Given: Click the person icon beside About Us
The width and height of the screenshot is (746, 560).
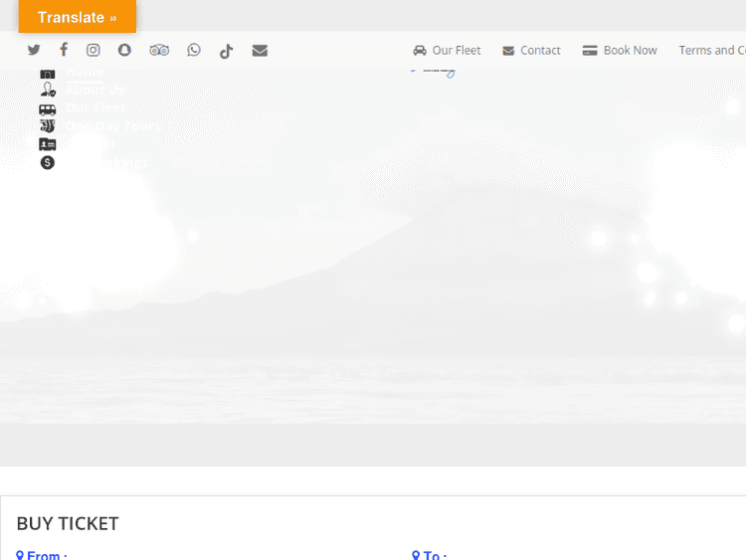Looking at the screenshot, I should (x=48, y=90).
